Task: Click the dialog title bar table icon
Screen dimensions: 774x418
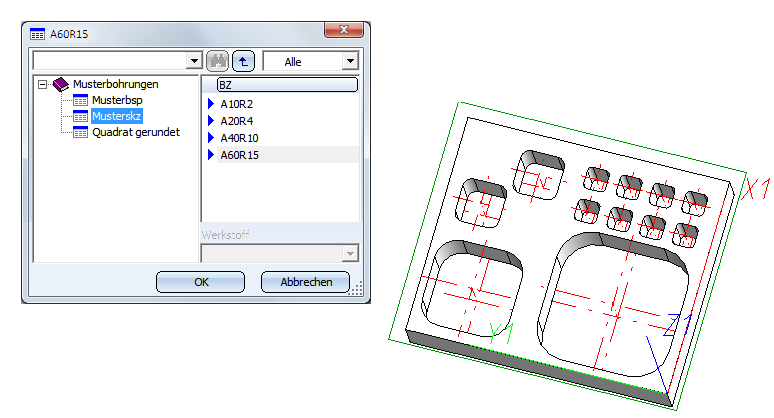Action: pyautogui.click(x=38, y=34)
